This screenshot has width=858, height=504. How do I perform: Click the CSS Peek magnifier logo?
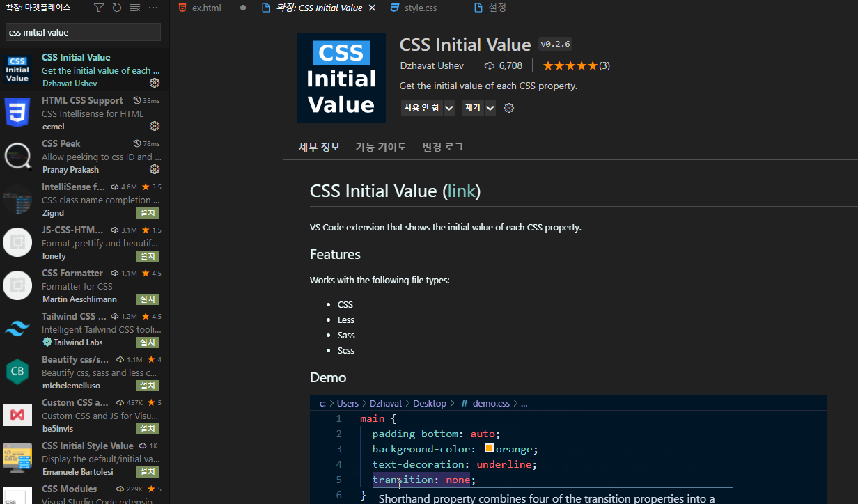pos(17,156)
